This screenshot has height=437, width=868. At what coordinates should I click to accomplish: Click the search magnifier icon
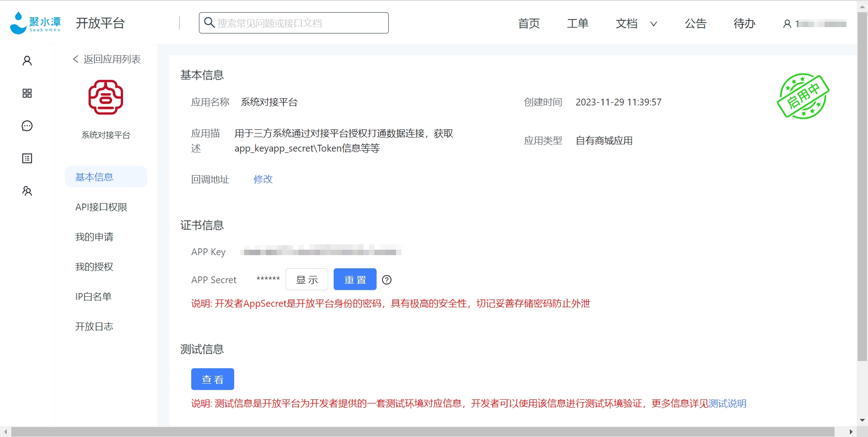point(209,23)
